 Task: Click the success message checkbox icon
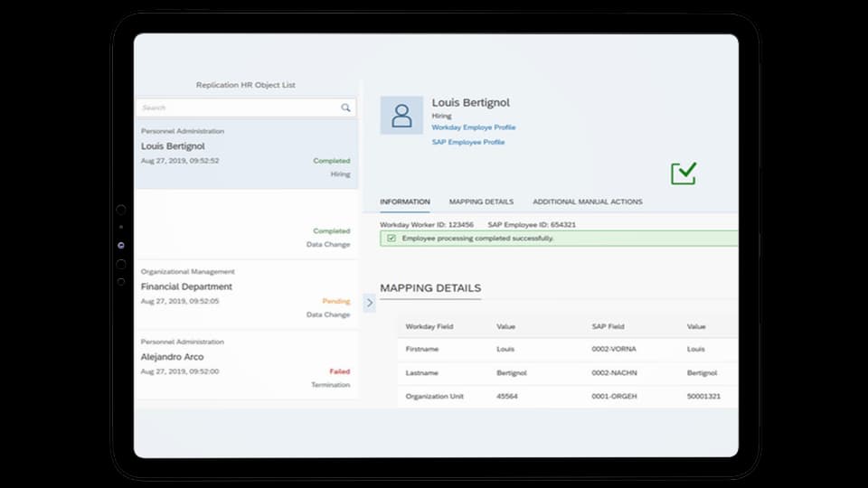(x=391, y=239)
